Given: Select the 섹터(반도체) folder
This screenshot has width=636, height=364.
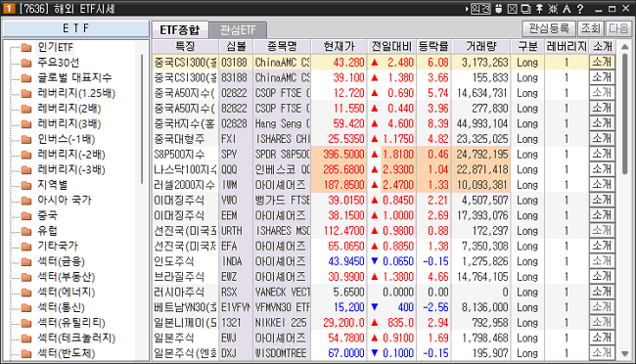Looking at the screenshot, I should pos(67,353).
